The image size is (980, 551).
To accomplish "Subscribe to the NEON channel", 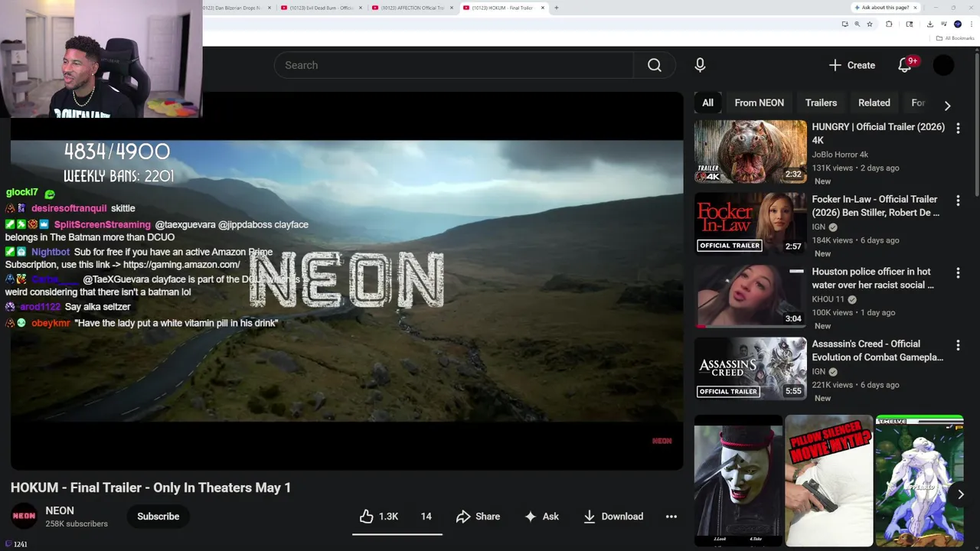I will pos(158,517).
